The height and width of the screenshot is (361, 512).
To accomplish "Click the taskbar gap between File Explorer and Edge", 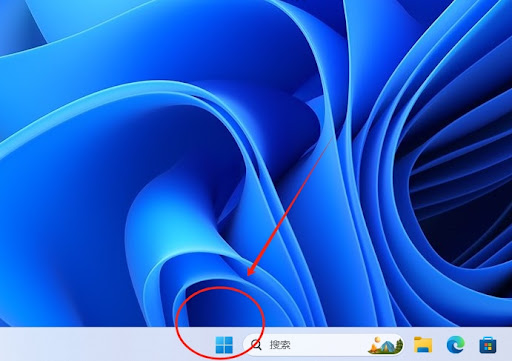I will coord(440,345).
